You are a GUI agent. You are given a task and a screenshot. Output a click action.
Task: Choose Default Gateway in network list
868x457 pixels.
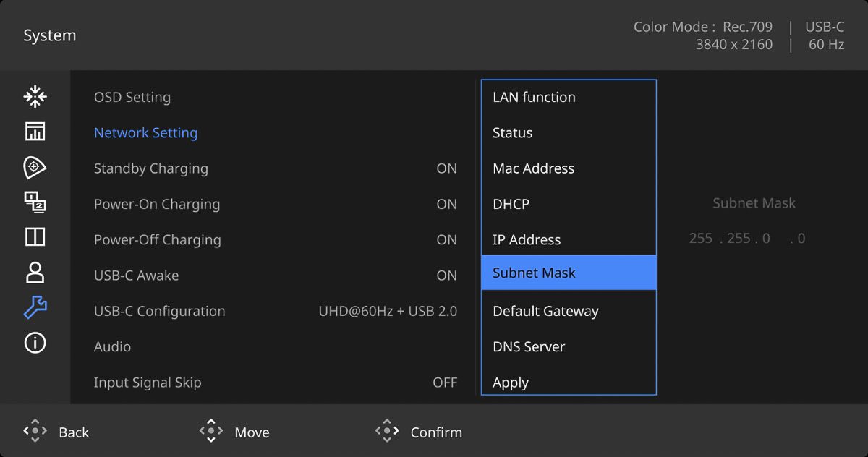545,312
